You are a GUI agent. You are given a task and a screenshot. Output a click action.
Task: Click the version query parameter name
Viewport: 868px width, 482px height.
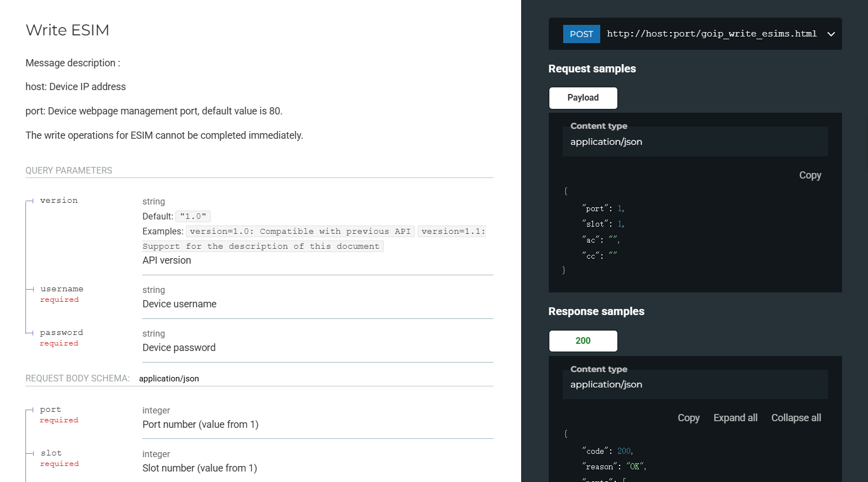tap(59, 201)
